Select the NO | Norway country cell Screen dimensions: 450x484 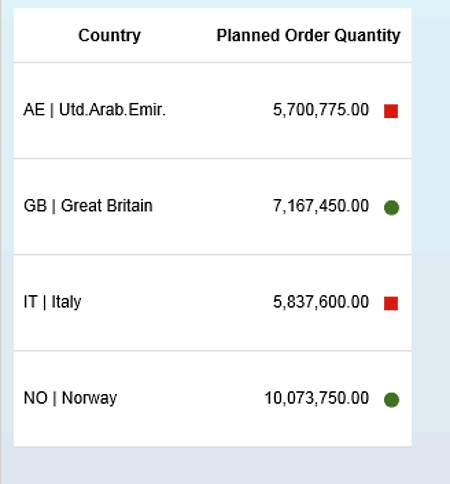70,398
